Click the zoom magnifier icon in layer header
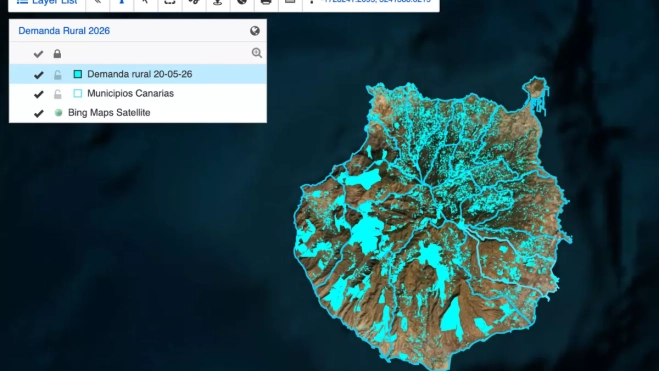 [x=256, y=53]
